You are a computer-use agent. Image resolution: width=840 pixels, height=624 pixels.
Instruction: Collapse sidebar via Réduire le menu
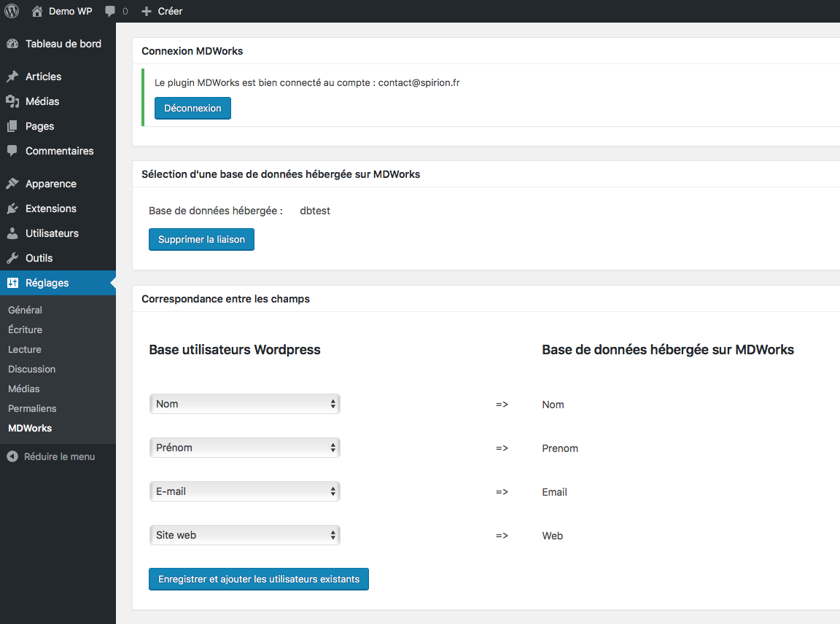[58, 456]
